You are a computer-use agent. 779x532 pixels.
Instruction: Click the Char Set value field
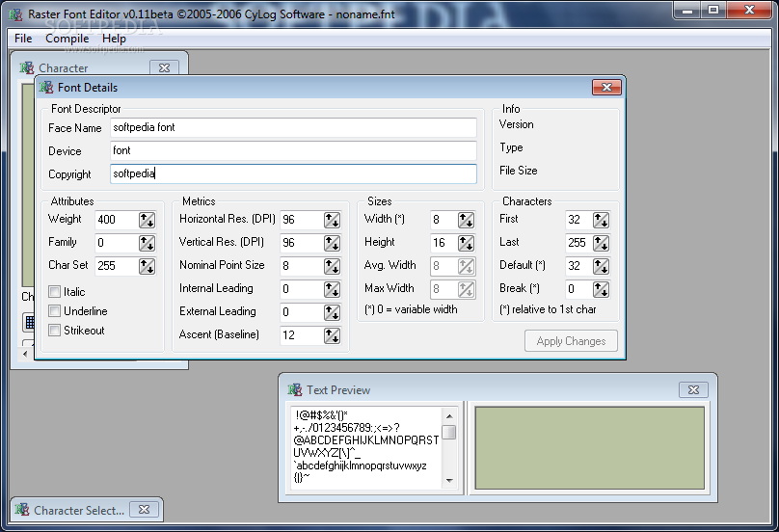[x=117, y=266]
